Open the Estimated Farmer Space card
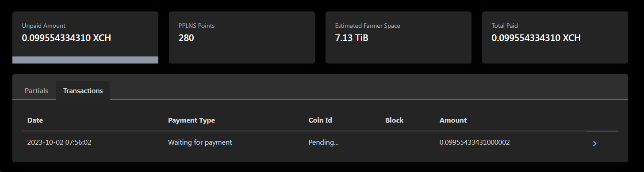 point(399,37)
